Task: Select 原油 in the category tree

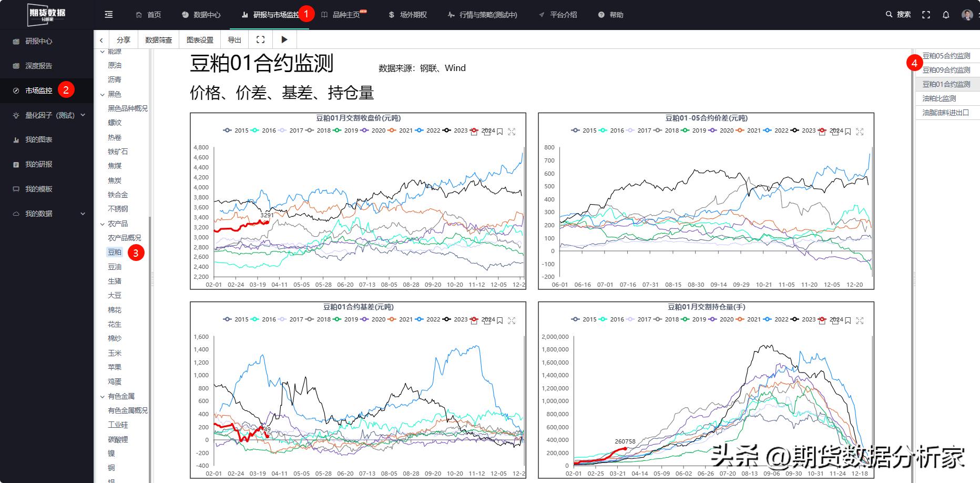Action: pyautogui.click(x=115, y=65)
